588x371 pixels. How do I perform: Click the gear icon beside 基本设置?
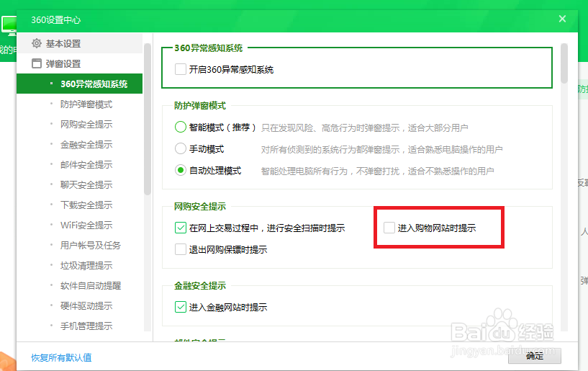[x=37, y=43]
